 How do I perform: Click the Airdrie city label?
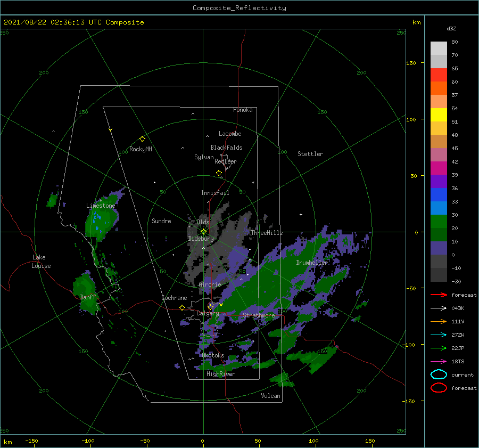(x=210, y=284)
